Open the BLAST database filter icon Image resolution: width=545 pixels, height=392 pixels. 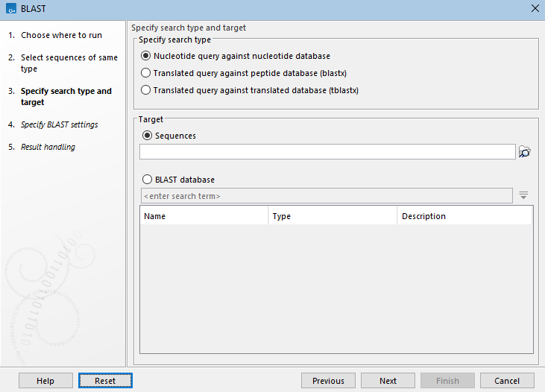point(523,195)
